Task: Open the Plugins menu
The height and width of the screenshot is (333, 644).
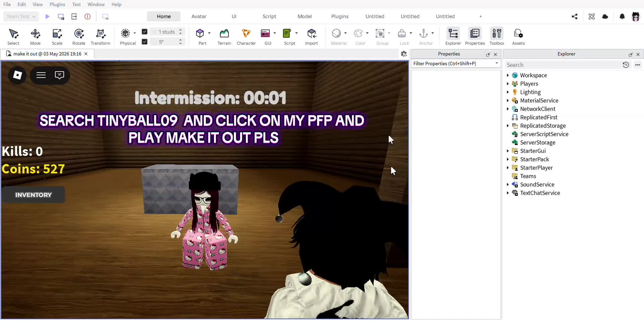Action: pos(57,4)
